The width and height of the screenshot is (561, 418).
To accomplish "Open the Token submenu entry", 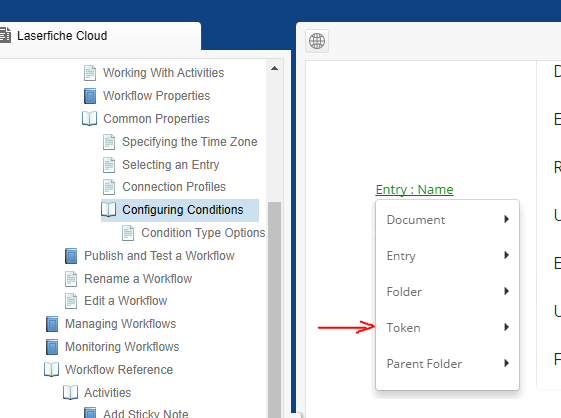I will click(x=447, y=327).
